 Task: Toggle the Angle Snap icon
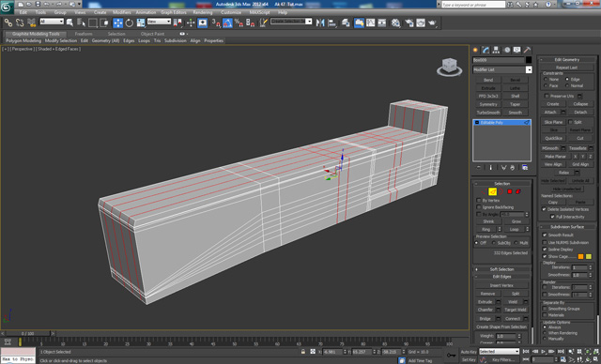pos(227,23)
